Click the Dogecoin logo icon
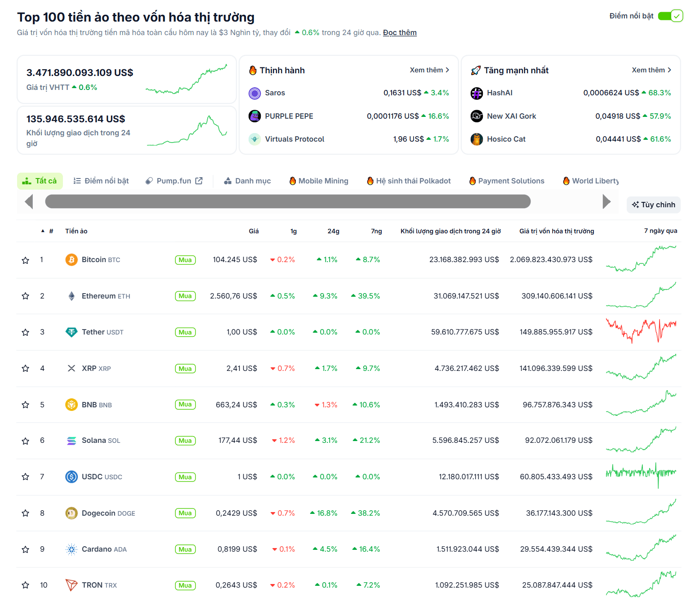This screenshot has width=700, height=602. pyautogui.click(x=71, y=513)
